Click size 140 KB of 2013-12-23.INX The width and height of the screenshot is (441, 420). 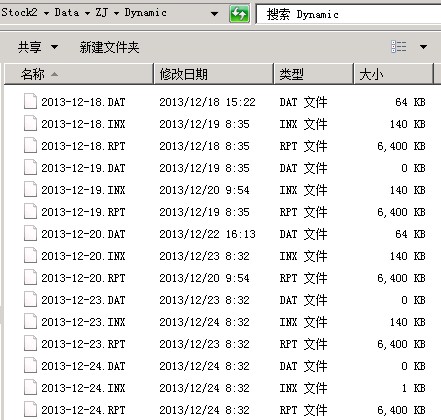pos(408,322)
